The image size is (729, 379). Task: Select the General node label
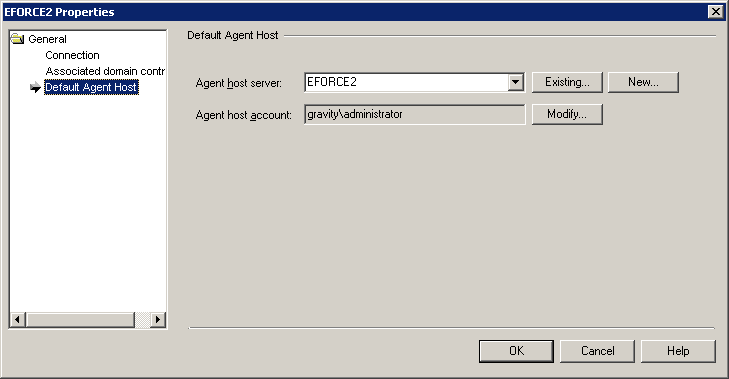(47, 39)
